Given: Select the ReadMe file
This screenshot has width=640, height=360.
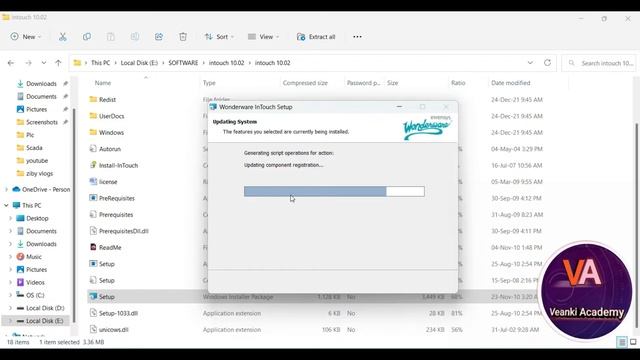Looking at the screenshot, I should pos(110,247).
